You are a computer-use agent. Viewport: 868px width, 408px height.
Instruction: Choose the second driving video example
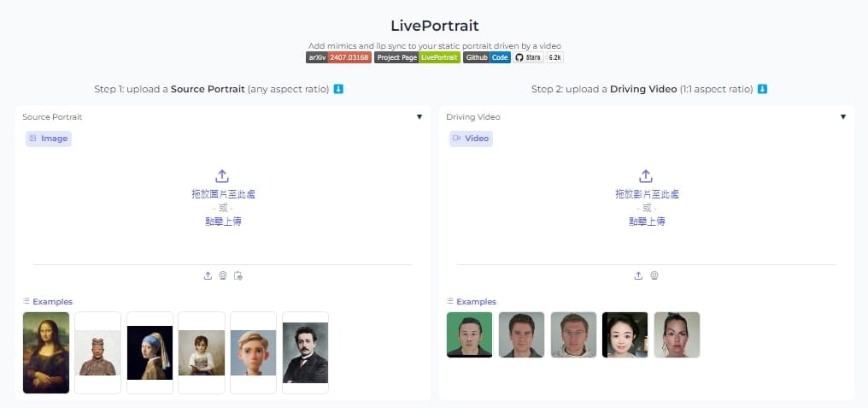(521, 334)
